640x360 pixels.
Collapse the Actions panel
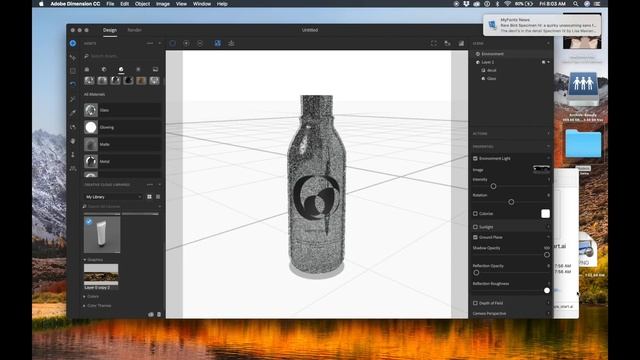(x=548, y=133)
